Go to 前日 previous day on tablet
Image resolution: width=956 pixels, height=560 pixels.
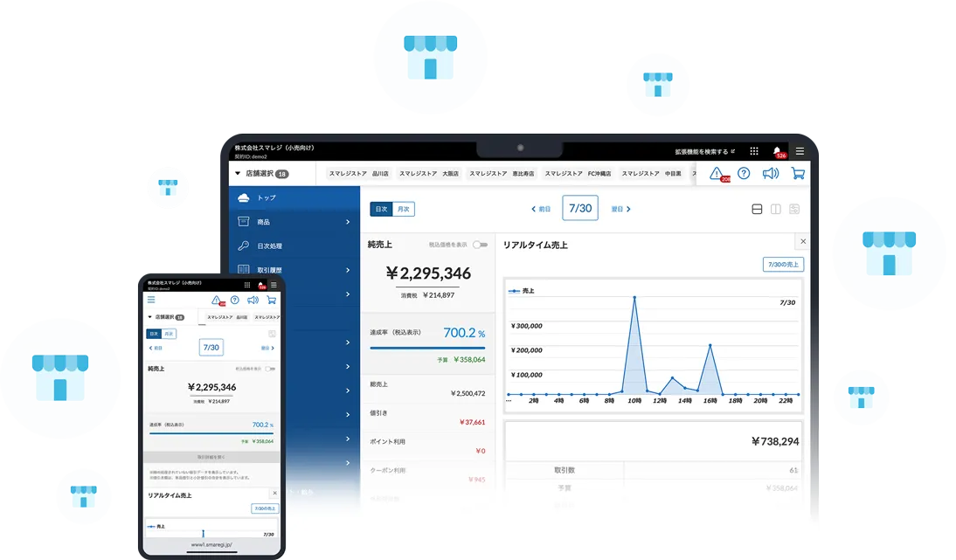click(x=542, y=209)
